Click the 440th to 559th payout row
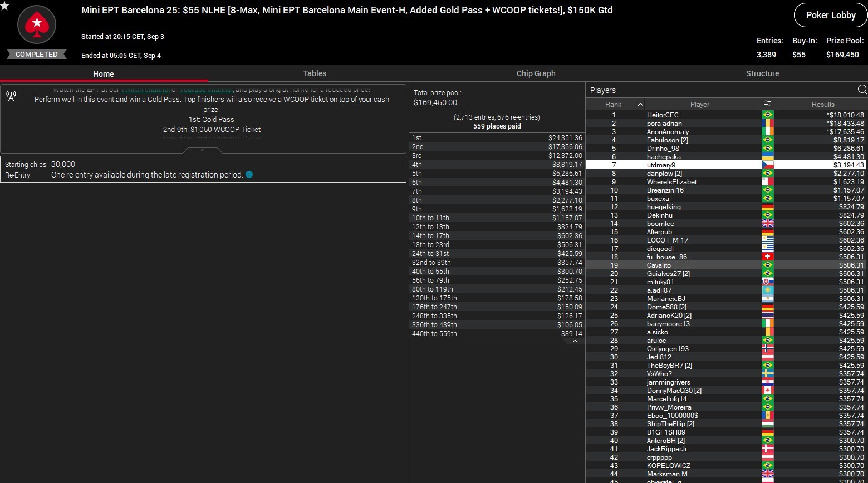This screenshot has width=868, height=483. click(497, 333)
